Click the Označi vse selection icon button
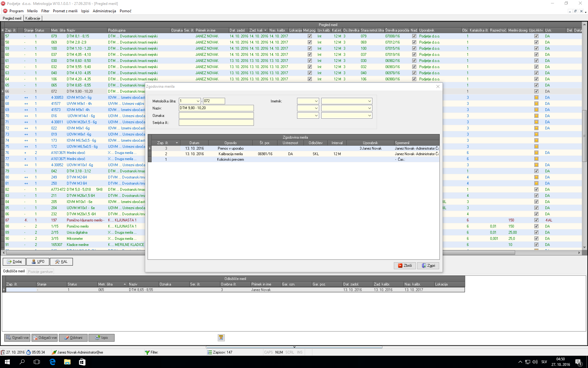 coord(17,338)
